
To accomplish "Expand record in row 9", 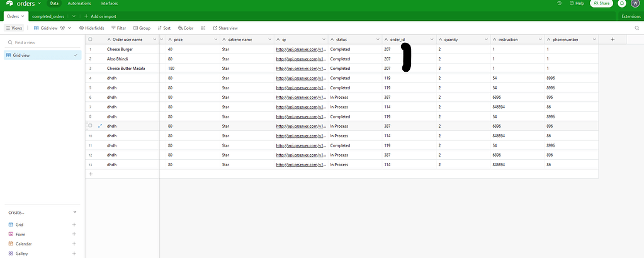I will tap(100, 126).
